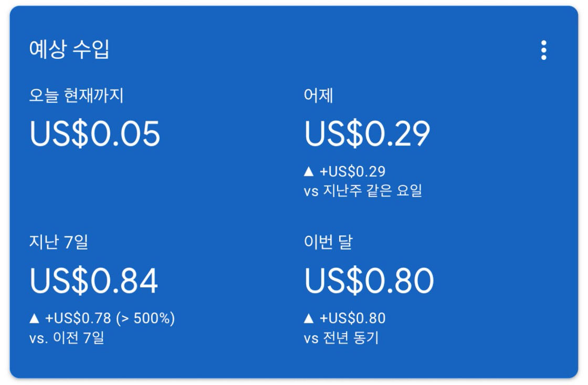The height and width of the screenshot is (385, 588).
Task: Select the 지난 7일 label
Action: [x=59, y=242]
